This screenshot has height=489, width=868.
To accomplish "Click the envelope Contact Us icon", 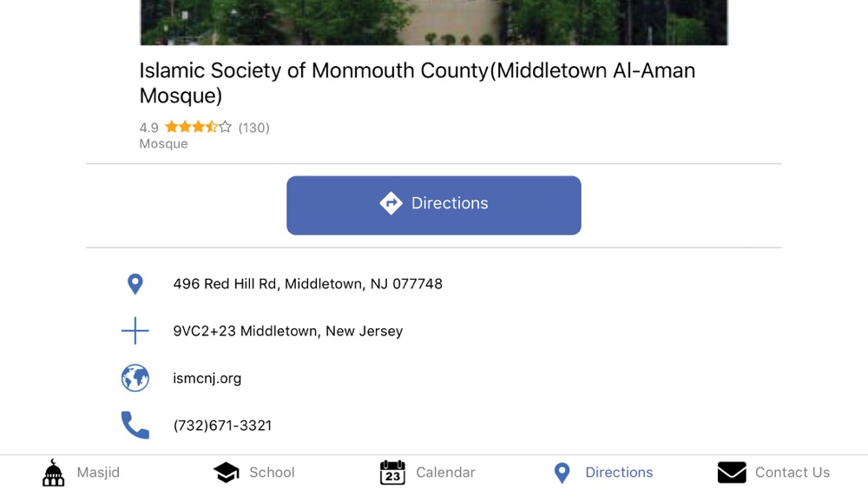I will coord(732,472).
